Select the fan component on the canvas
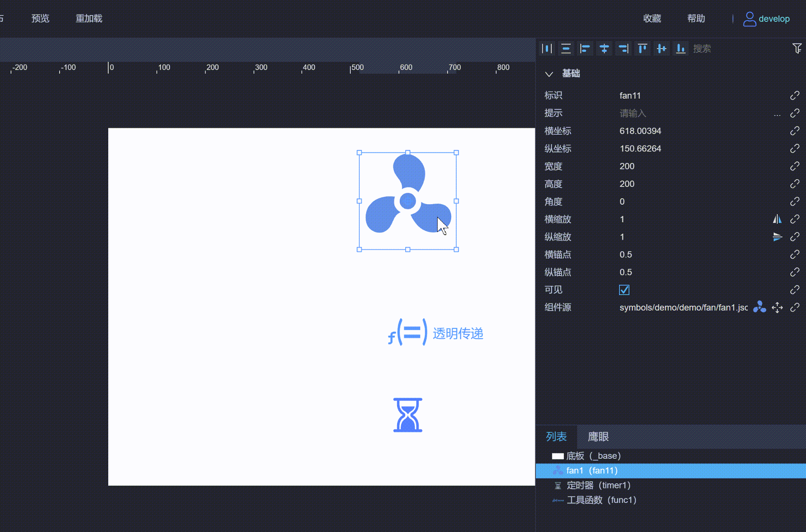806x532 pixels. coord(408,201)
